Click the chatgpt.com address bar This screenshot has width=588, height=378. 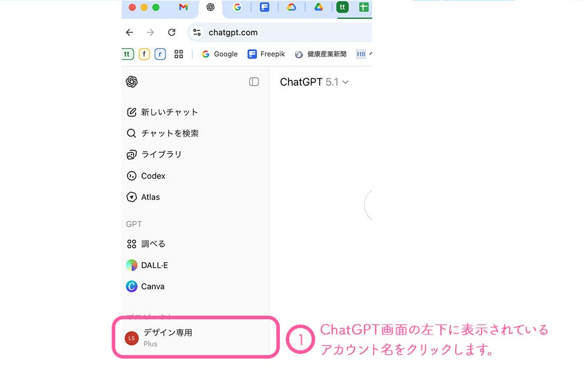(282, 32)
